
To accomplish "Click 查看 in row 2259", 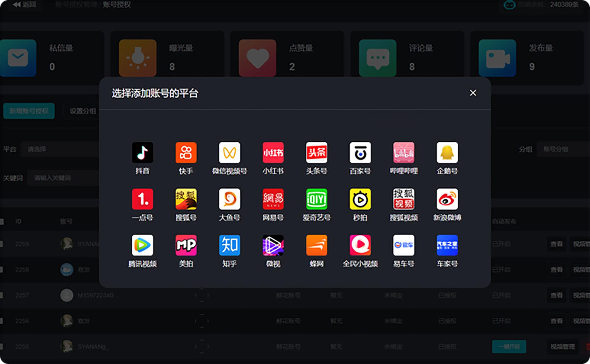I will (x=556, y=244).
